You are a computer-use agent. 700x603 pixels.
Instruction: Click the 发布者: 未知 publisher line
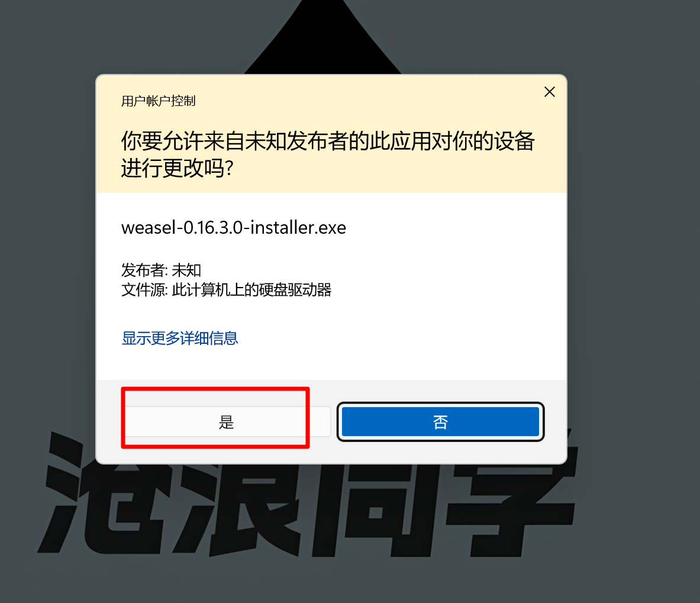(x=161, y=270)
